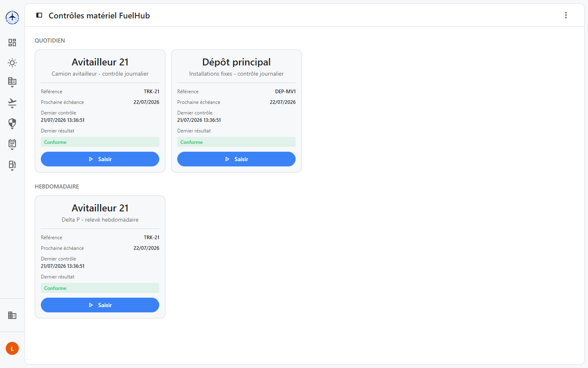
Task: Open the dashboard grid icon in sidebar
Action: point(12,43)
